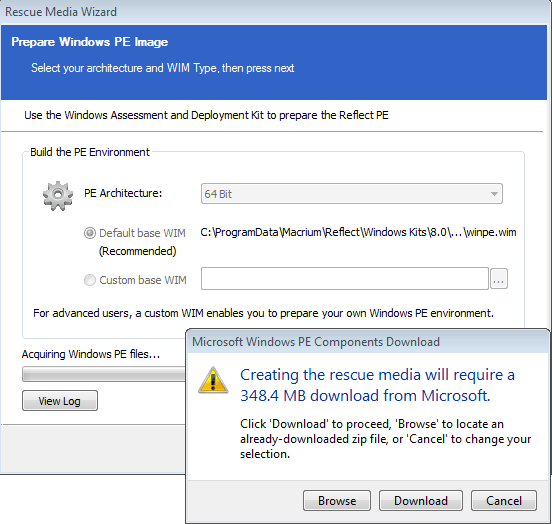Click the Microsoft Windows PE Components Download title
Viewport: 552px width, 524px height.
(x=316, y=342)
